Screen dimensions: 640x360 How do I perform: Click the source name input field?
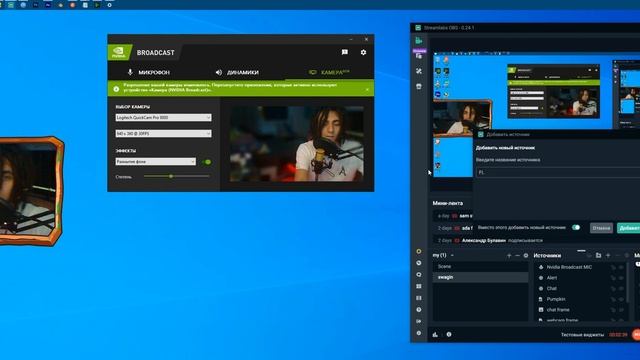coord(558,172)
